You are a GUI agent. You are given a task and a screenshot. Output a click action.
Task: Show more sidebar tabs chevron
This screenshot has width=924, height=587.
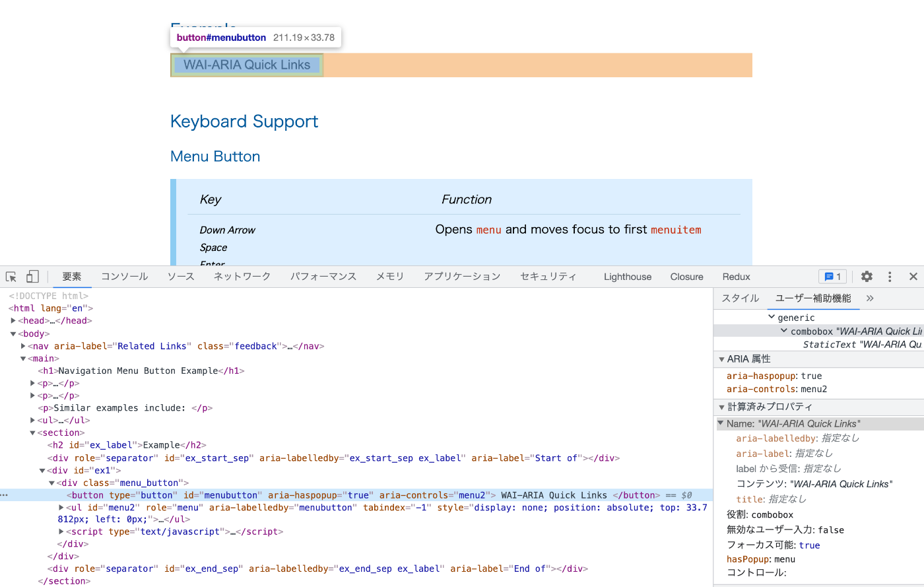(870, 298)
